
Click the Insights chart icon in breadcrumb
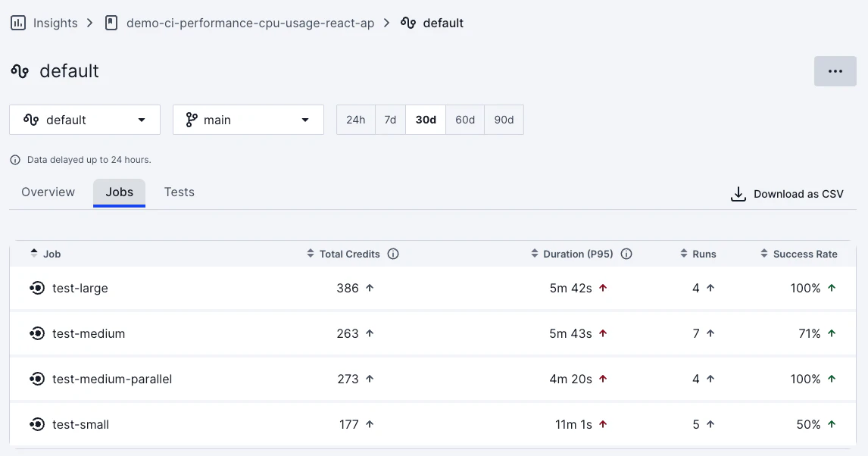[18, 23]
